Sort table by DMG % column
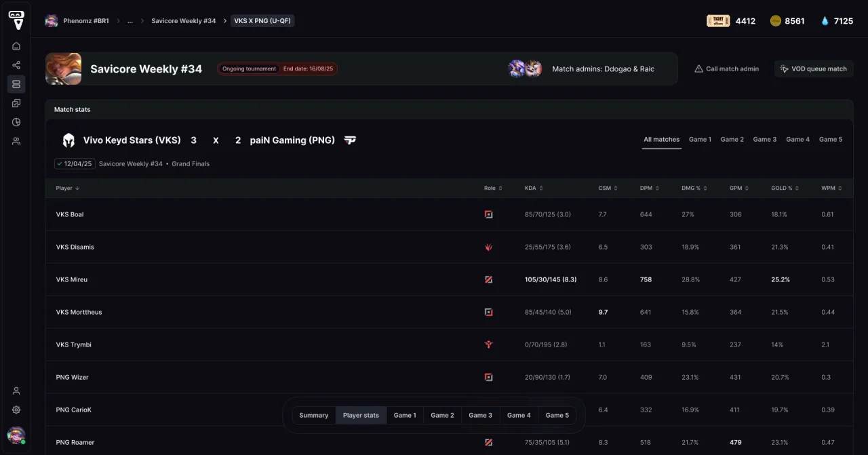Screen dimensions: 868x455 click(694, 188)
